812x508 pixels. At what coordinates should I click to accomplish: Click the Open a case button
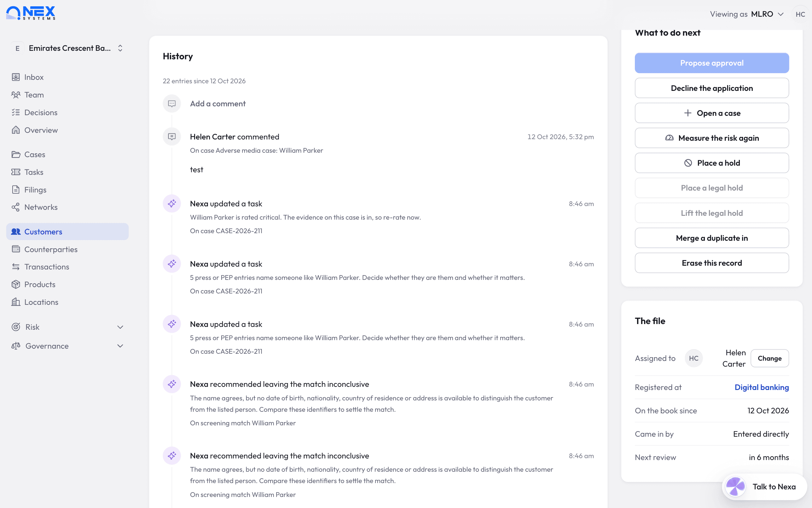[712, 113]
